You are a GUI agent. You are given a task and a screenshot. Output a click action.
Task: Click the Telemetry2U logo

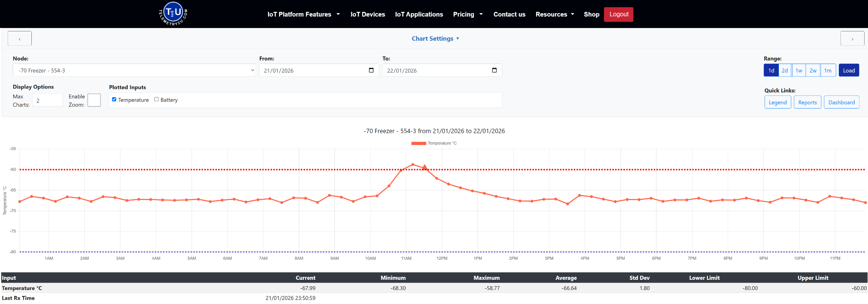(173, 14)
